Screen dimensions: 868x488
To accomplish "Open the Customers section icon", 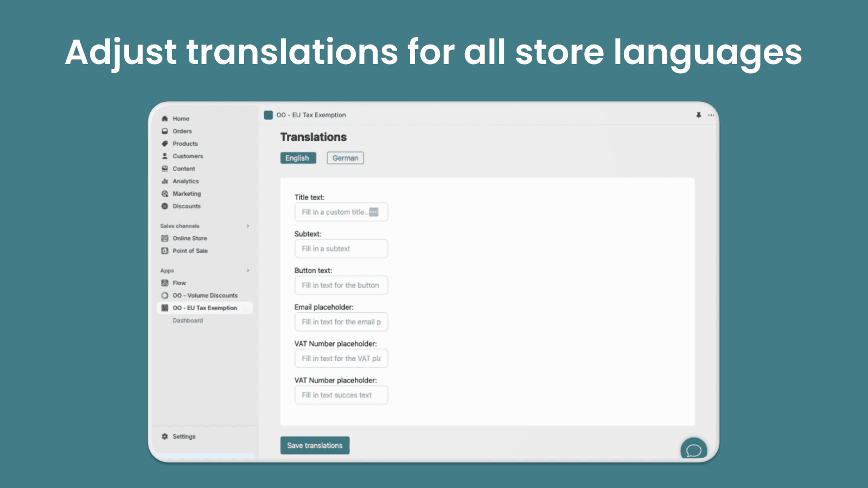I will pyautogui.click(x=165, y=156).
